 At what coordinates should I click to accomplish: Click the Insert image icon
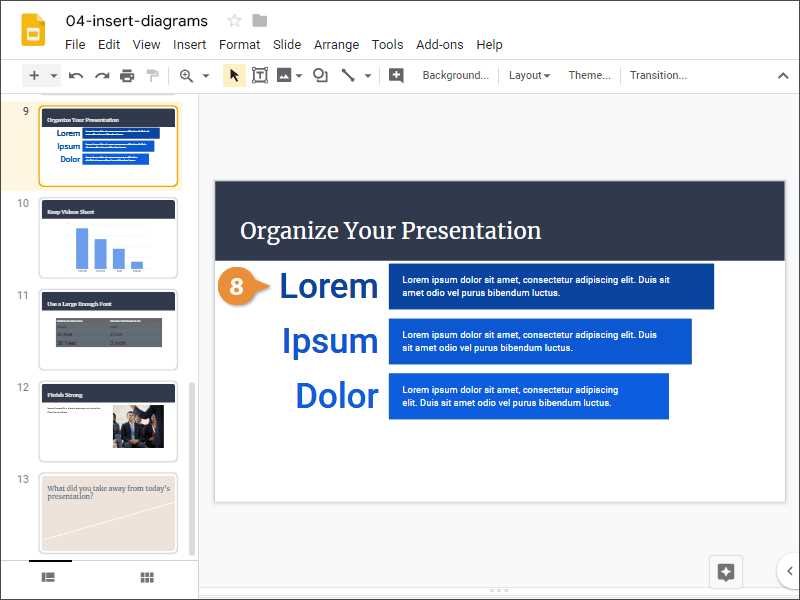pyautogui.click(x=284, y=76)
